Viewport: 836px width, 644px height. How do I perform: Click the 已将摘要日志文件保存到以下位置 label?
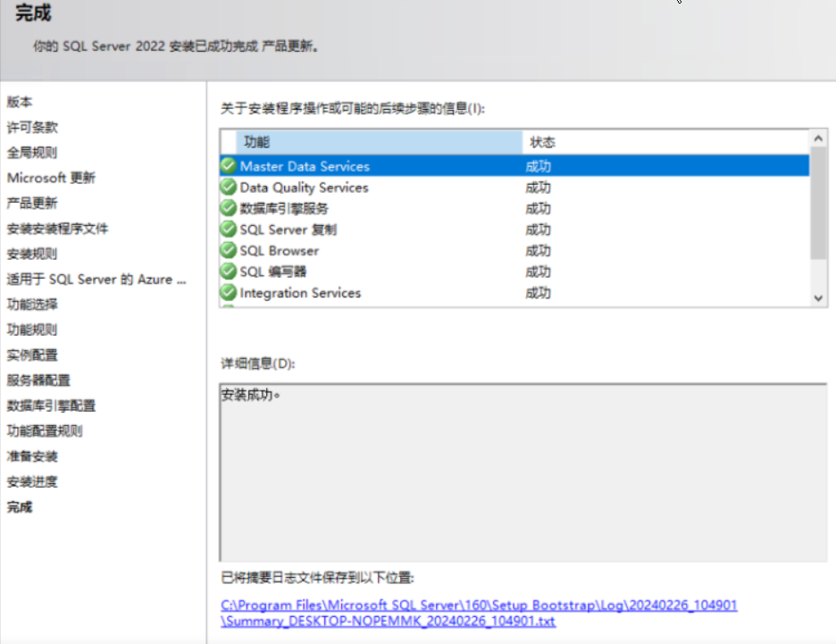(x=317, y=577)
